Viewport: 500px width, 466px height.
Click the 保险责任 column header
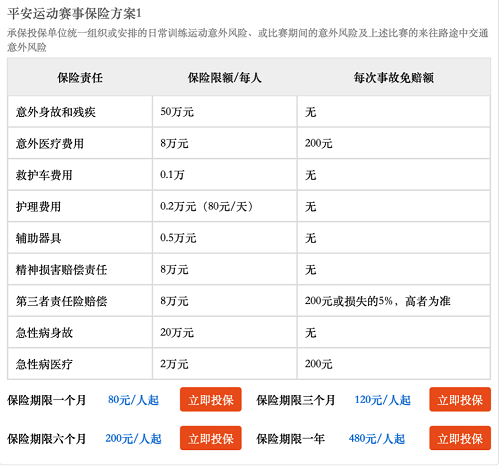point(80,78)
